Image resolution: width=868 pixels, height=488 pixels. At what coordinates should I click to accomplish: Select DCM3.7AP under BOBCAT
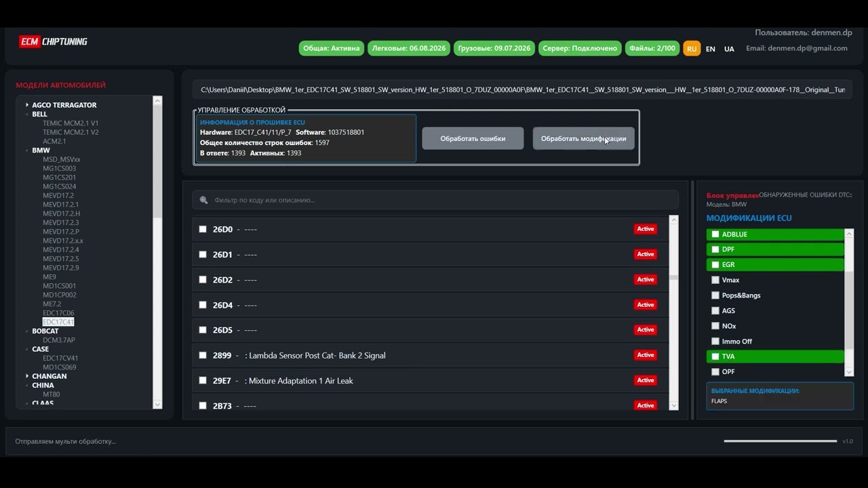(x=59, y=340)
